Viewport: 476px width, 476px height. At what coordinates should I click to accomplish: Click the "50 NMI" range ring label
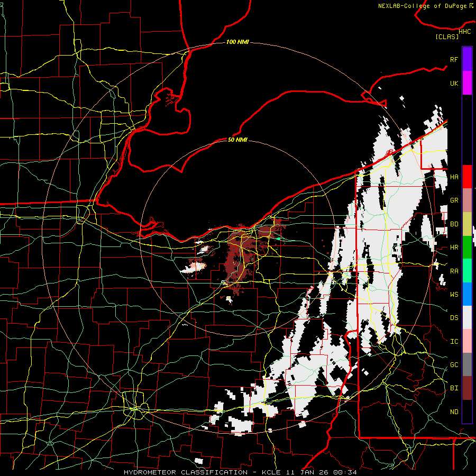click(237, 140)
